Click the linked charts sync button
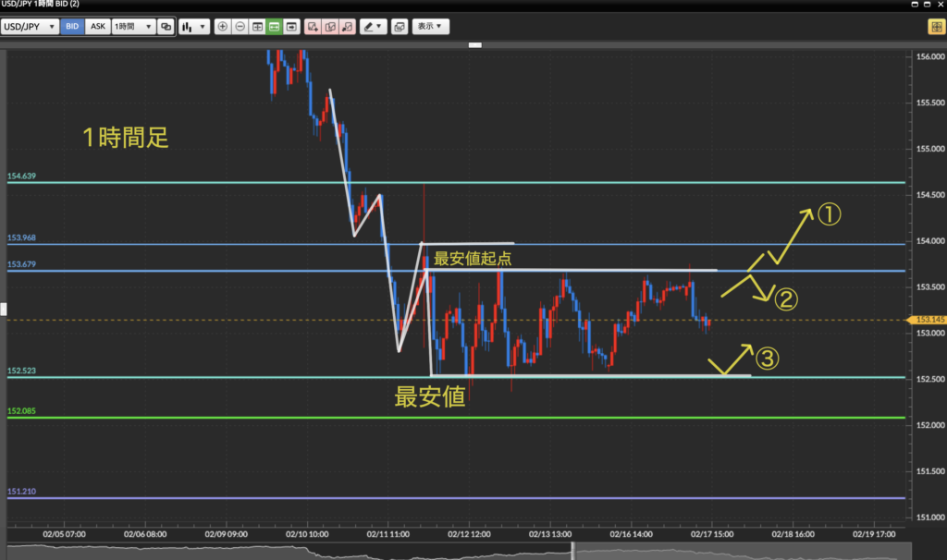947x560 pixels. 166,27
